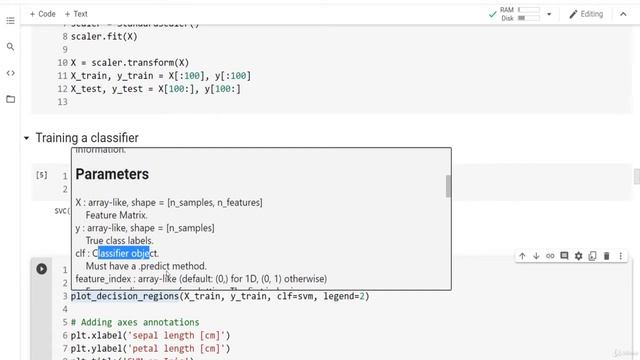Screen dimensions: 640x360
Task: Click the '# Adding axes annotations' comment
Action: [x=135, y=322]
